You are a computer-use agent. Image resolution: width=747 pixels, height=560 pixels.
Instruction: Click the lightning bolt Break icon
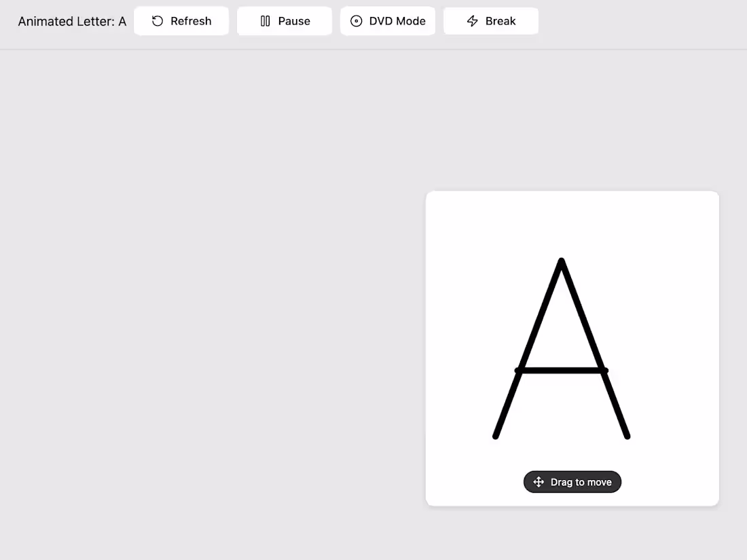(x=472, y=21)
